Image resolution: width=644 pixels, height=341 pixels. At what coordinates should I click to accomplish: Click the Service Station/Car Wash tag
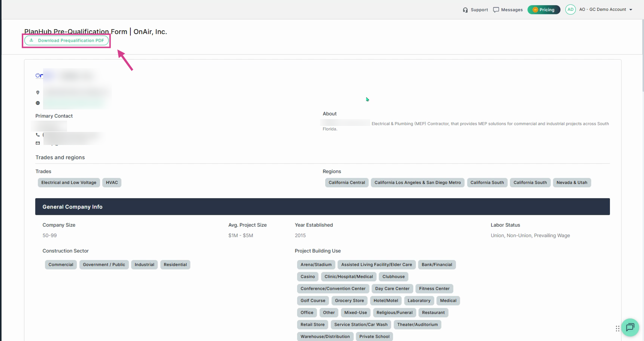[361, 325]
